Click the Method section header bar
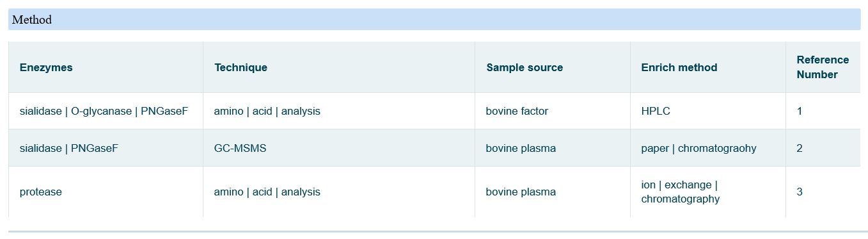The height and width of the screenshot is (239, 868). (434, 19)
